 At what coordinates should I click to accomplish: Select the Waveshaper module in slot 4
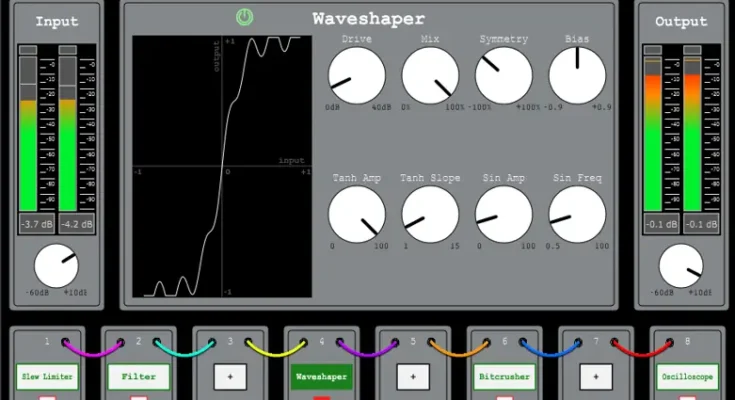point(322,377)
